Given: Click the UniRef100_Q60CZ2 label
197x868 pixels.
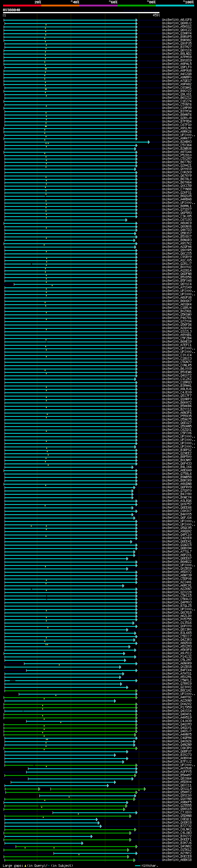Looking at the screenshot, I should [177, 30].
